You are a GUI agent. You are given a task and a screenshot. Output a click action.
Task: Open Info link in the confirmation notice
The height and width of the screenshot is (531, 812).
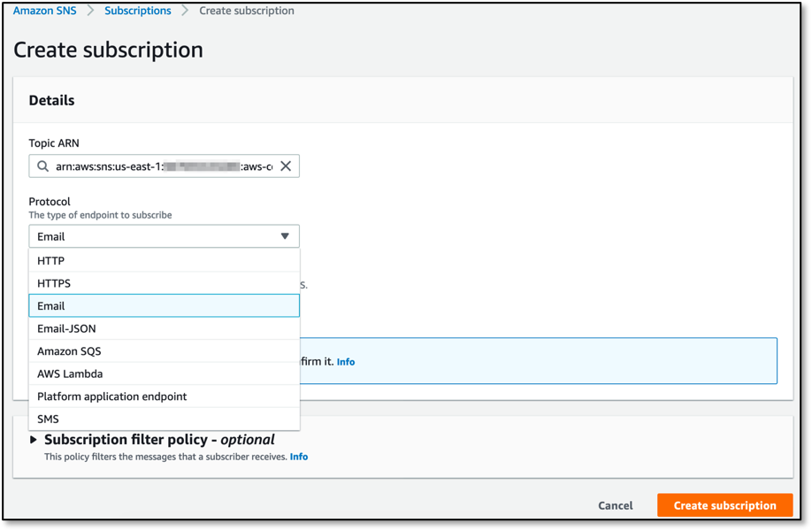346,362
